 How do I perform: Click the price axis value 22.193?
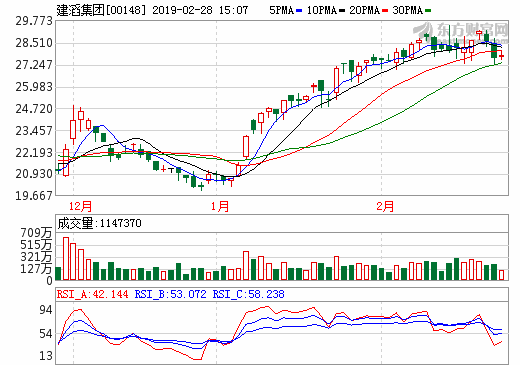[x=34, y=153]
